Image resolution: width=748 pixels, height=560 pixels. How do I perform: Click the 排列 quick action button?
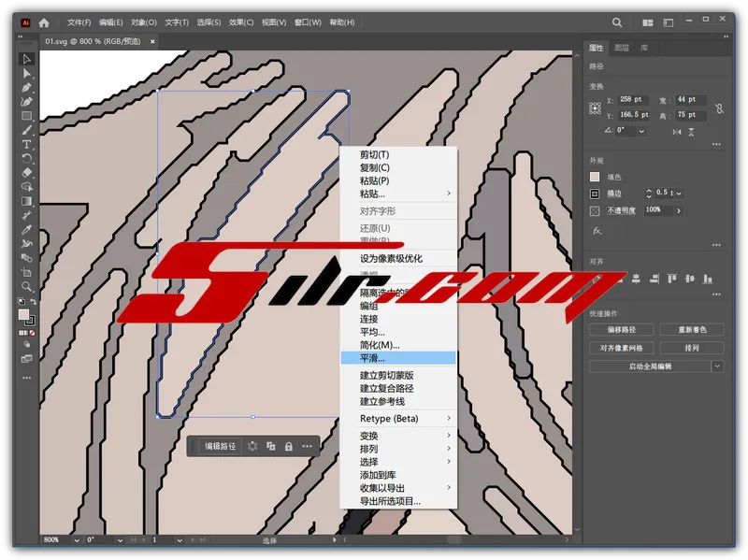pyautogui.click(x=692, y=348)
